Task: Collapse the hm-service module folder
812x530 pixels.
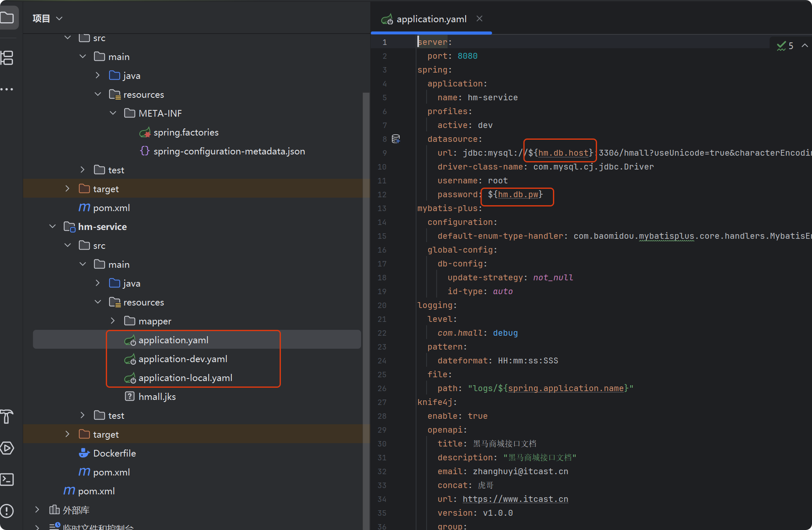Action: click(52, 227)
